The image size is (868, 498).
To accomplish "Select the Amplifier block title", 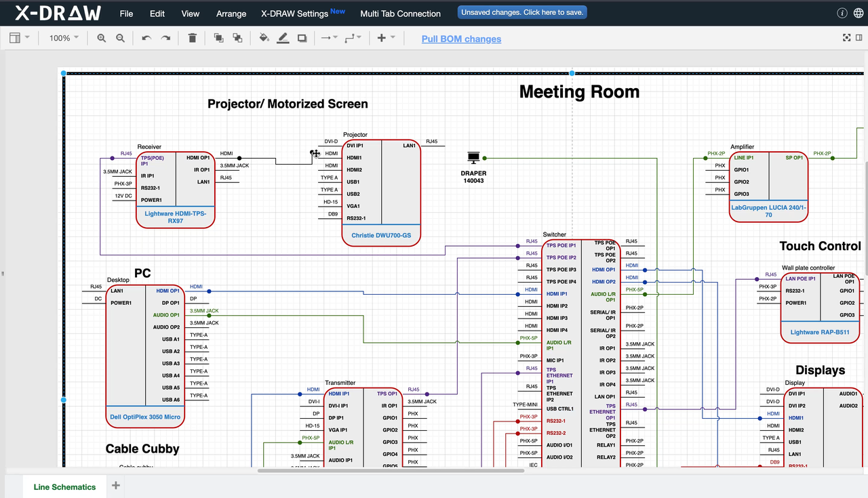I will pyautogui.click(x=742, y=147).
